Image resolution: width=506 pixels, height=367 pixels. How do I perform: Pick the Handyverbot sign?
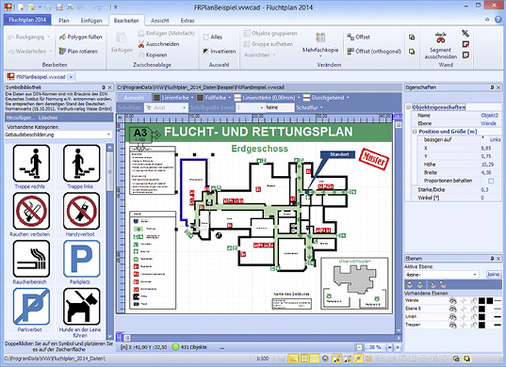(x=82, y=211)
